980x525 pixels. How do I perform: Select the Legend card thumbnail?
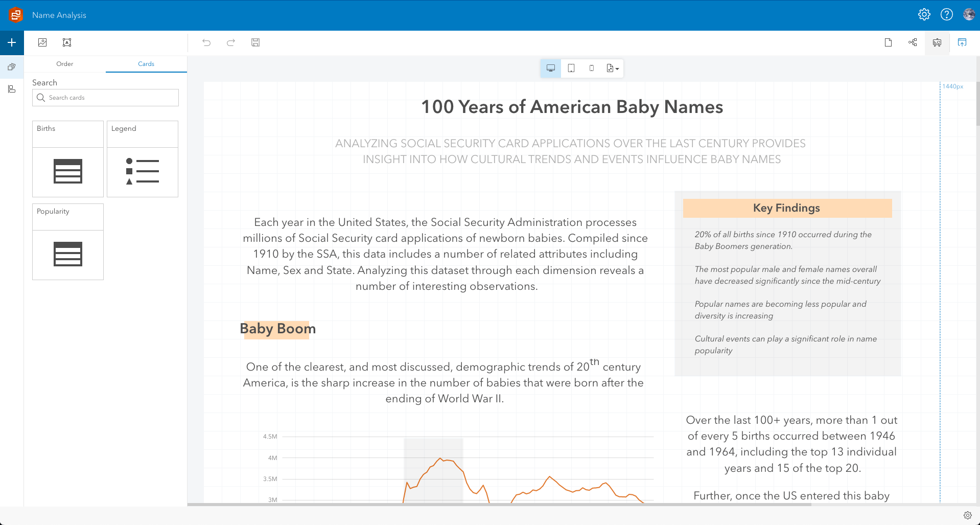tap(143, 159)
